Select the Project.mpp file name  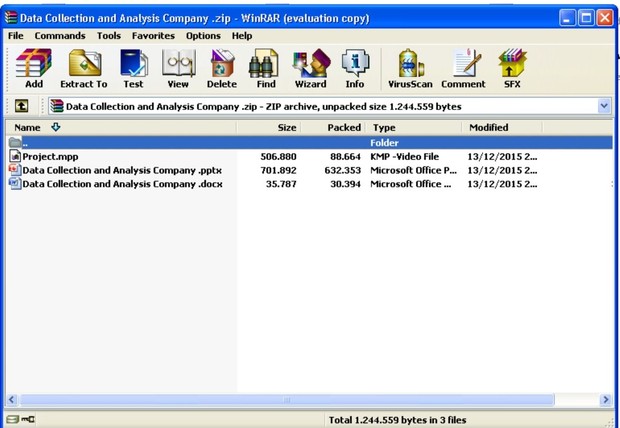50,156
